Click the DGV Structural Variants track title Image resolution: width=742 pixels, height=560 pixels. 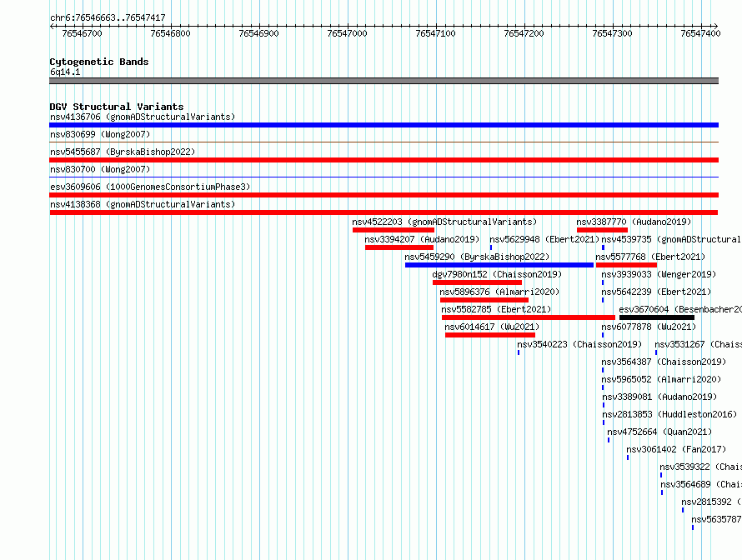click(117, 107)
